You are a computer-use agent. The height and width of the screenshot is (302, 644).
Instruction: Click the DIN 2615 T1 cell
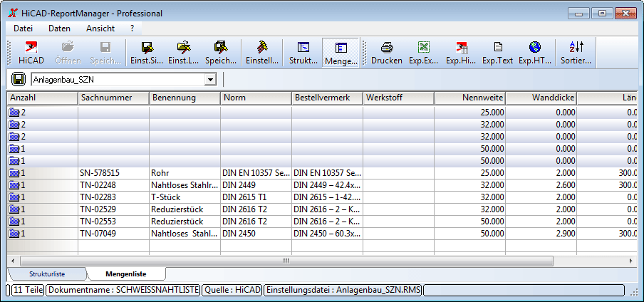click(x=256, y=197)
